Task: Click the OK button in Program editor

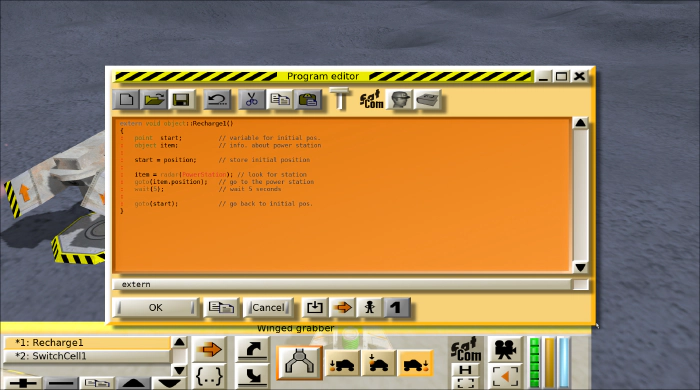Action: 155,307
